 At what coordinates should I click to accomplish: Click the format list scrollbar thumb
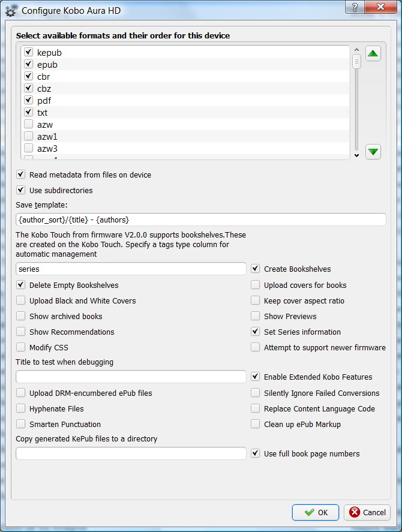pos(356,62)
